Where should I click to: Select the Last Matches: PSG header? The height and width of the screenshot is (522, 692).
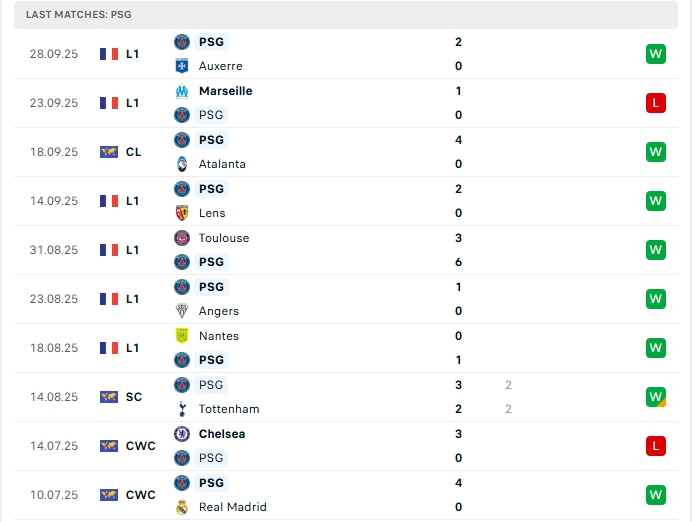(x=79, y=15)
